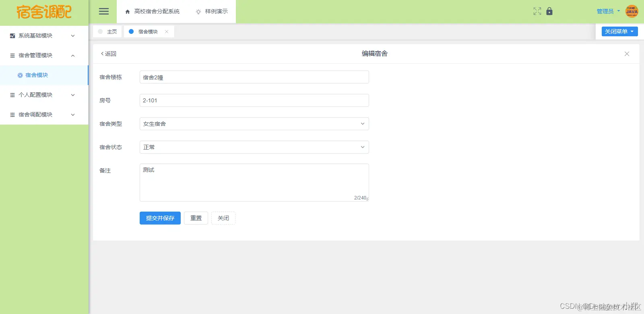Click the grid icon for 宿舍调配模块
644x314 pixels.
(x=12, y=115)
